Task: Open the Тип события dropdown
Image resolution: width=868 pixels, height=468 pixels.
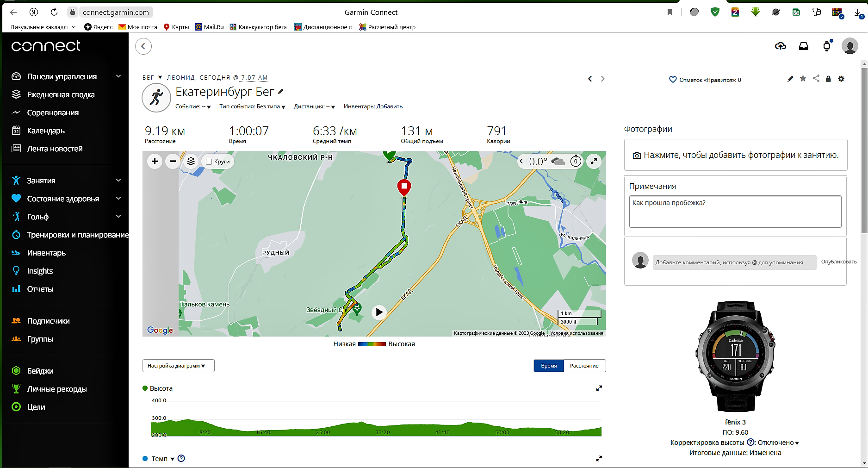Action: pyautogui.click(x=252, y=106)
